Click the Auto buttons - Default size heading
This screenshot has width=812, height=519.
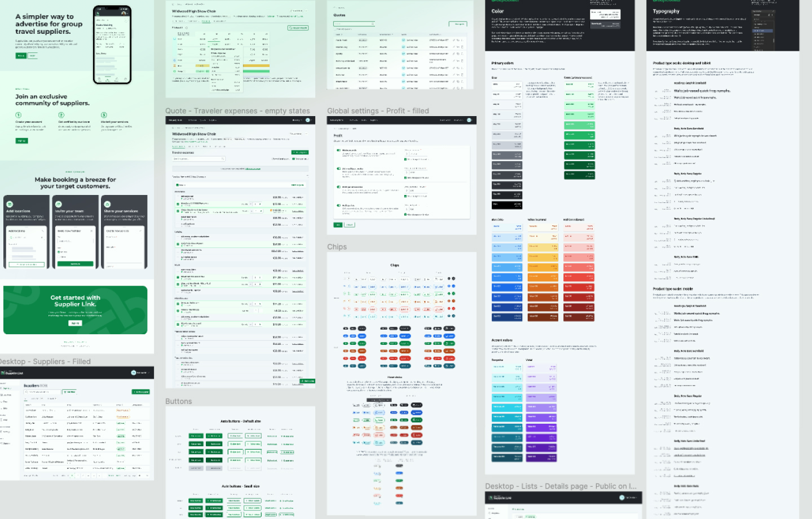click(240, 421)
